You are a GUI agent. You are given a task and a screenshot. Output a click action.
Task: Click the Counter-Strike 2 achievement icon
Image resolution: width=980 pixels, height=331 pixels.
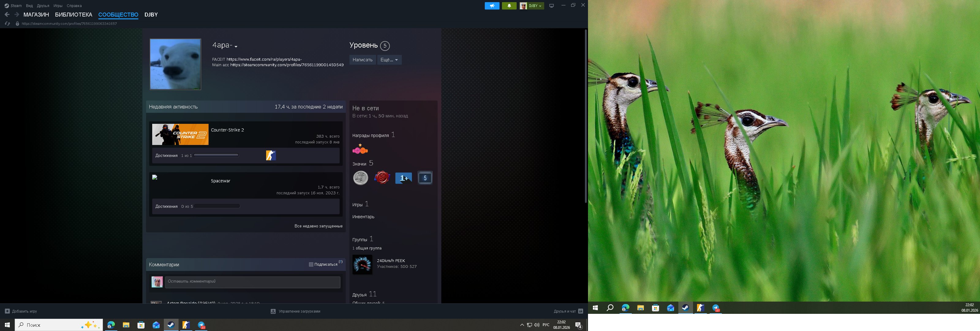click(270, 155)
